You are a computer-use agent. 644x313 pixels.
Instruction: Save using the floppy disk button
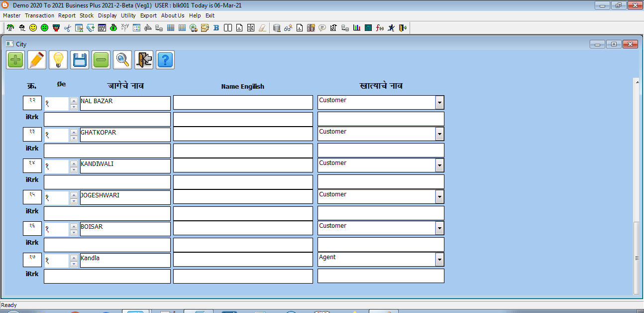tap(80, 60)
